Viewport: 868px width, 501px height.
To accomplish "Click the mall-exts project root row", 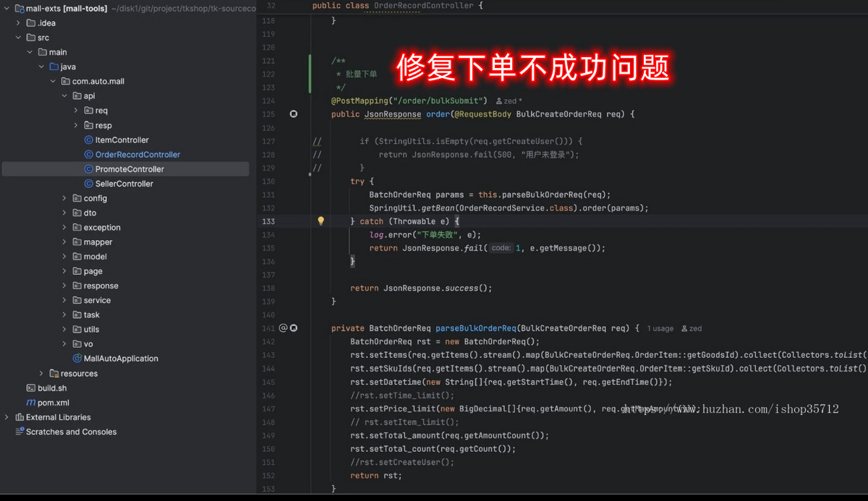I will click(125, 9).
